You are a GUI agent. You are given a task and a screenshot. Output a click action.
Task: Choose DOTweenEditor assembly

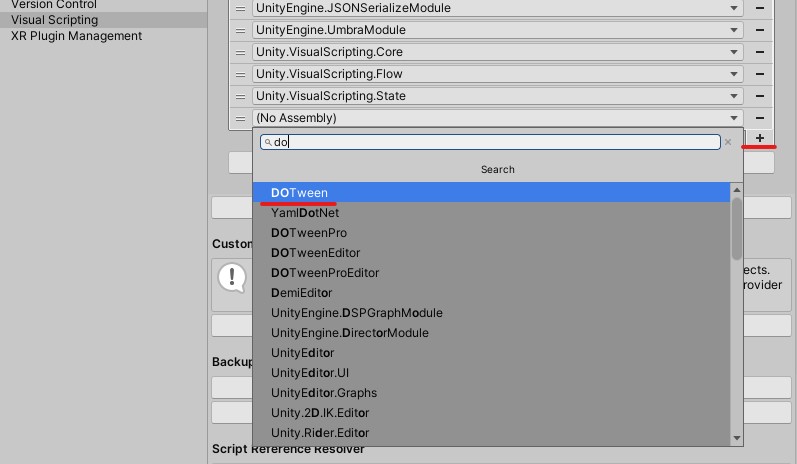(492, 253)
